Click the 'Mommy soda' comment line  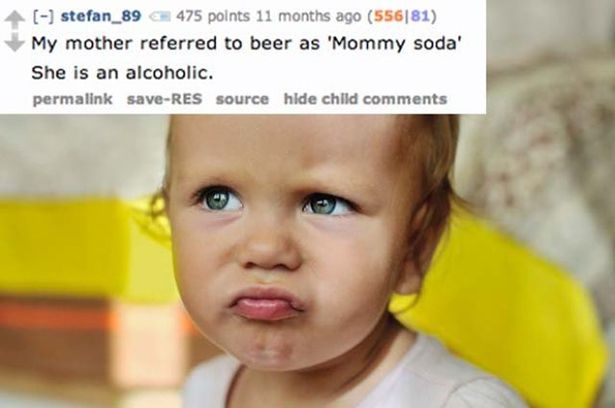coord(246,44)
